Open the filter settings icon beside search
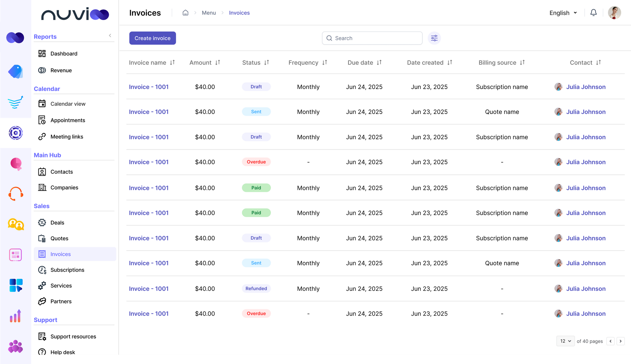This screenshot has width=631, height=364. [x=434, y=38]
